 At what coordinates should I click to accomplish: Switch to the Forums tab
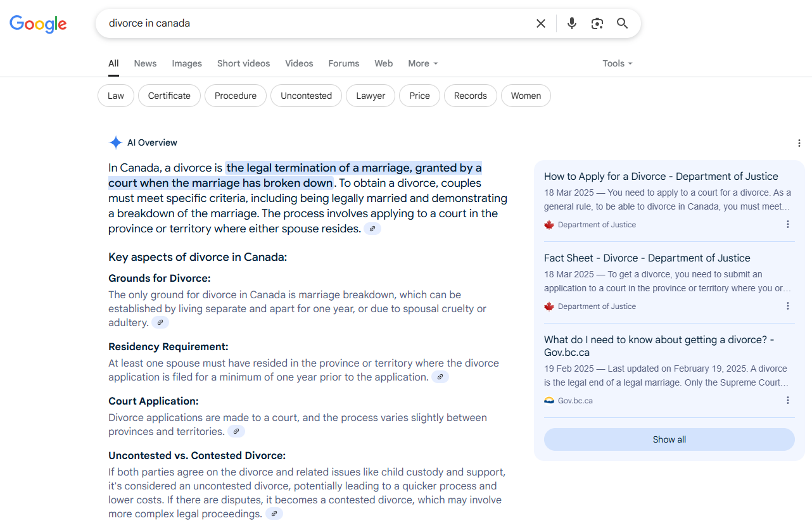[x=344, y=63]
